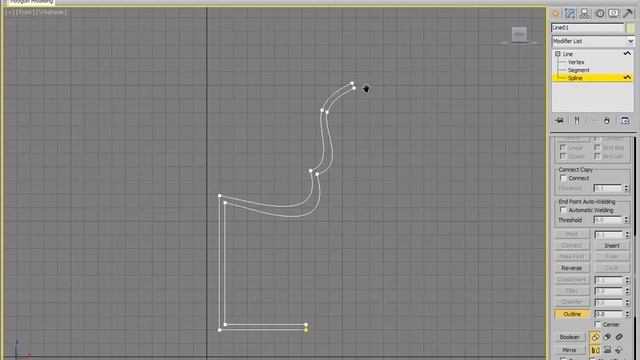Select Segment sub-object level
Image resolution: width=640 pixels, height=360 pixels.
(578, 70)
